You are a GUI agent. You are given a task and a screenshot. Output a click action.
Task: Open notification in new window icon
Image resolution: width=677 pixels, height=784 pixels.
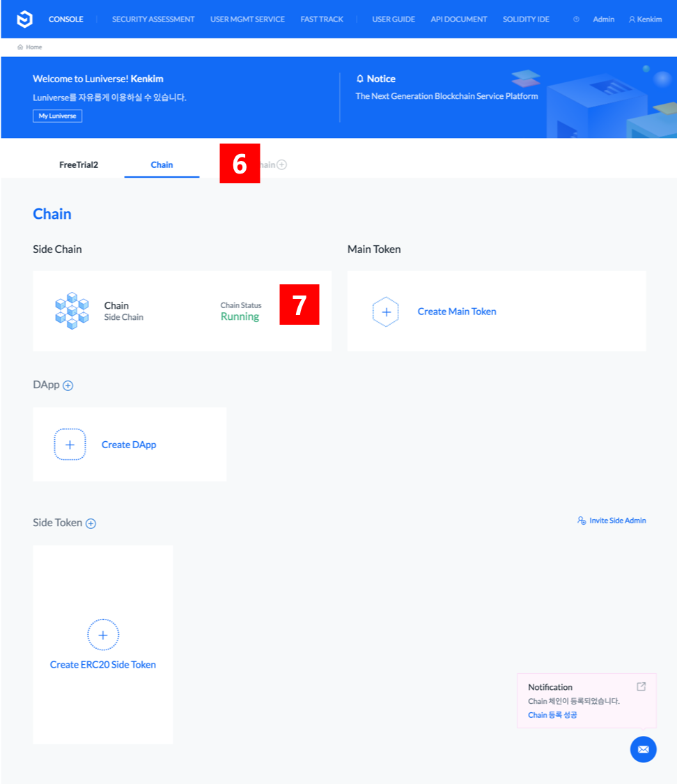641,686
